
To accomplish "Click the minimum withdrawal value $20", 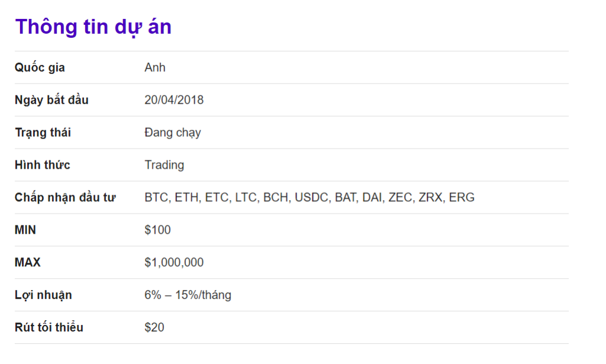I will [154, 327].
